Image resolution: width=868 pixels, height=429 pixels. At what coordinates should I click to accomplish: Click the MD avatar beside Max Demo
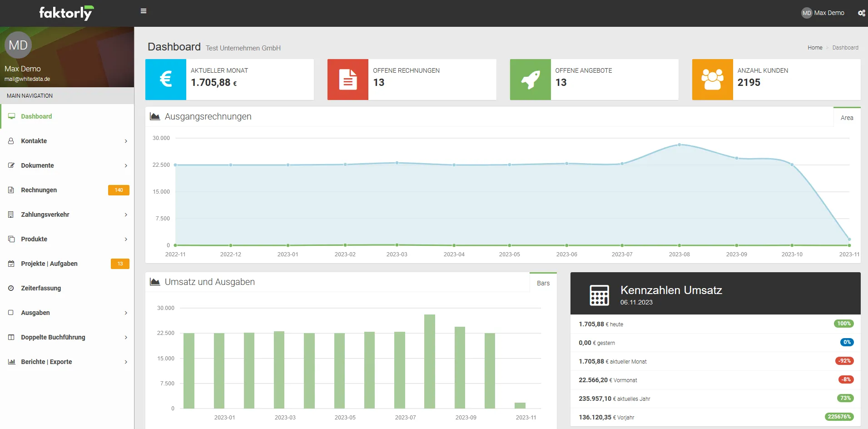tap(807, 13)
